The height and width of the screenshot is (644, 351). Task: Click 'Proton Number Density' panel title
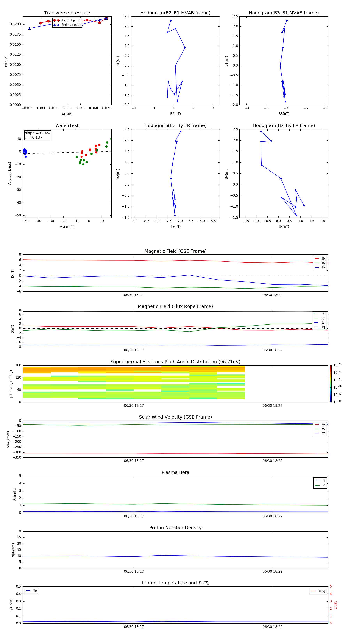pos(175,528)
